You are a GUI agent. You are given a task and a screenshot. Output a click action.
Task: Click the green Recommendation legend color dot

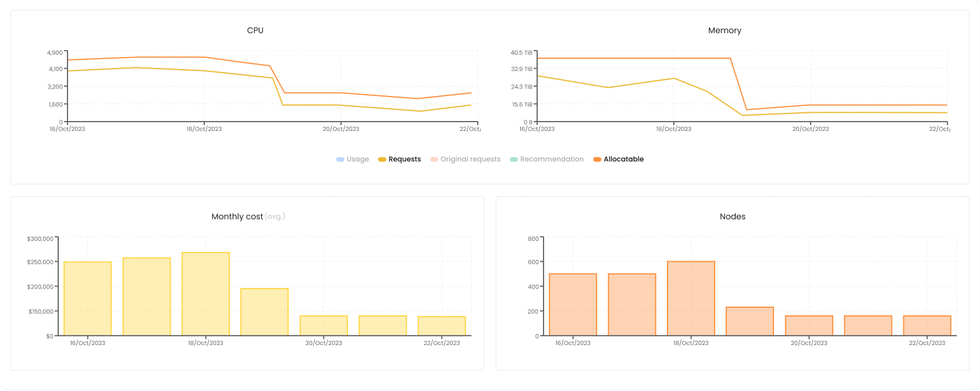tap(514, 159)
